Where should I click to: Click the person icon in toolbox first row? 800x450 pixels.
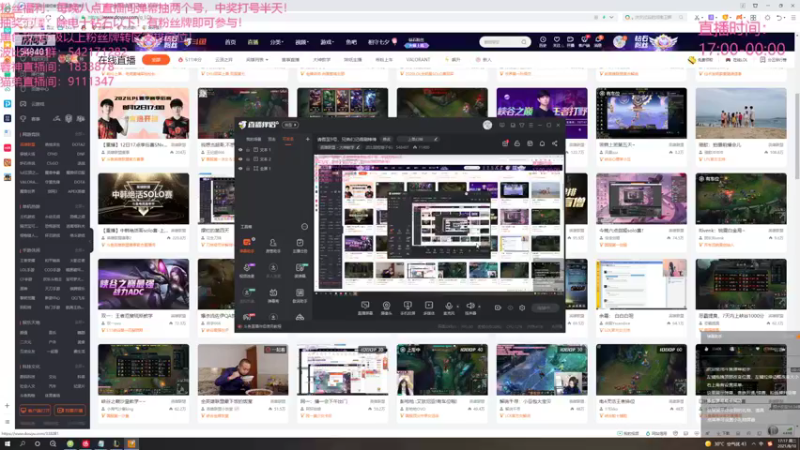273,242
